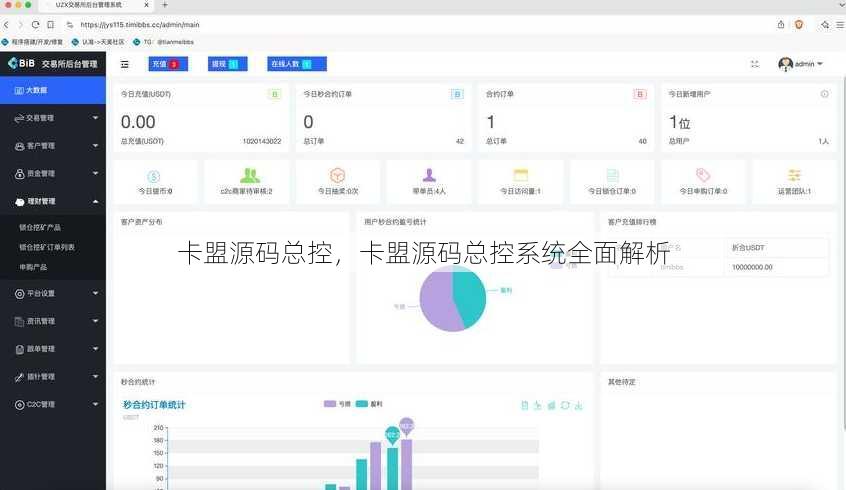This screenshot has width=846, height=490.
Task: Expand the 资讯管理 menu arrow
Action: (95, 321)
